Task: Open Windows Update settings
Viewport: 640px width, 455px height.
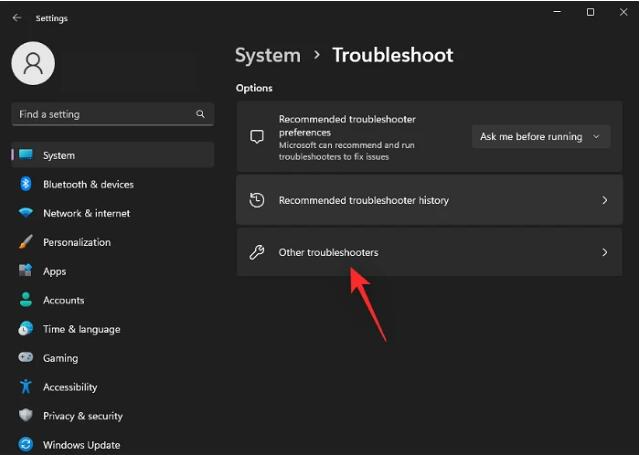Action: (113, 444)
